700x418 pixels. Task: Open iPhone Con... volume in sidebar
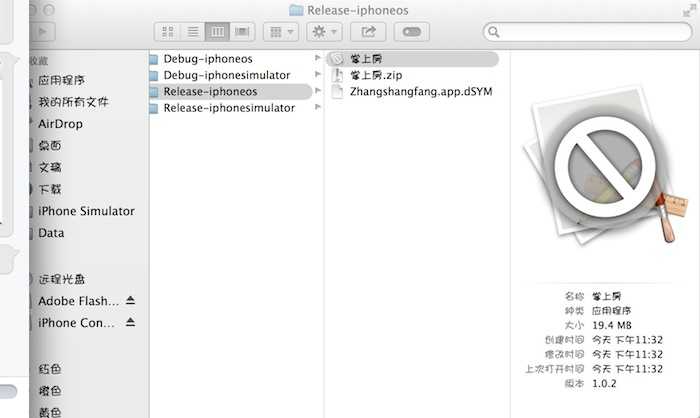tap(76, 323)
